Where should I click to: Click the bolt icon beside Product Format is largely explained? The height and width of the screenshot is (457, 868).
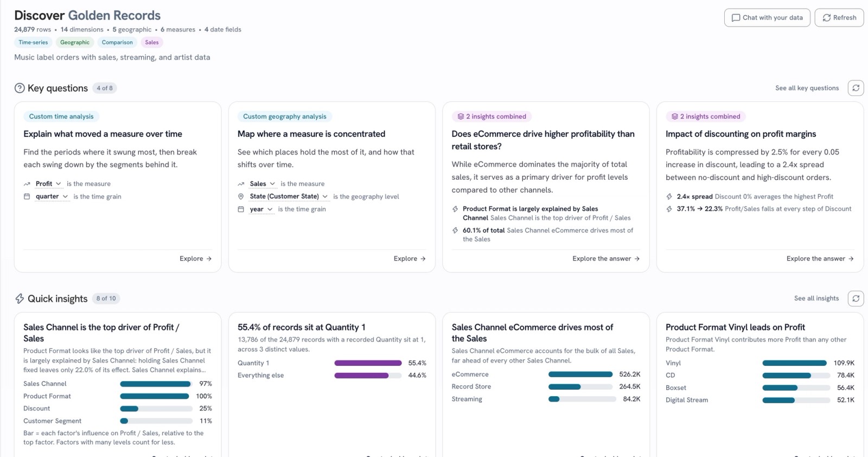[x=455, y=209]
